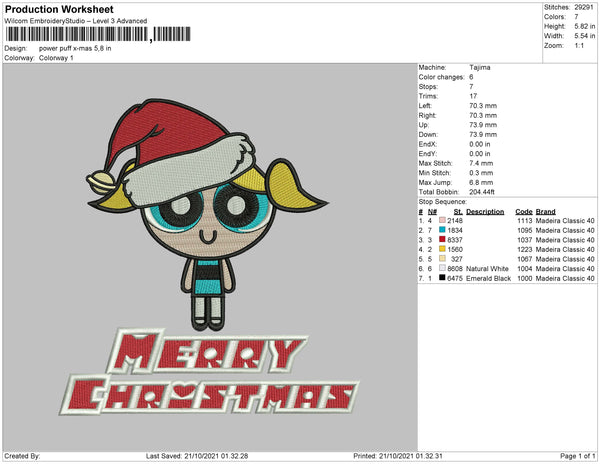Image resolution: width=600 pixels, height=464 pixels.
Task: Click the cream swatch for thread 1067
Action: click(442, 259)
